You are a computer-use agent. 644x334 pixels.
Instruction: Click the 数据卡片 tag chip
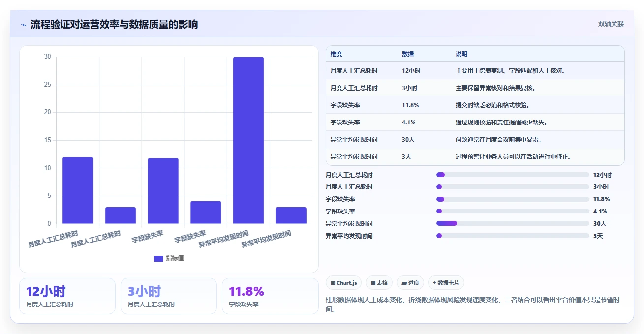(x=446, y=283)
